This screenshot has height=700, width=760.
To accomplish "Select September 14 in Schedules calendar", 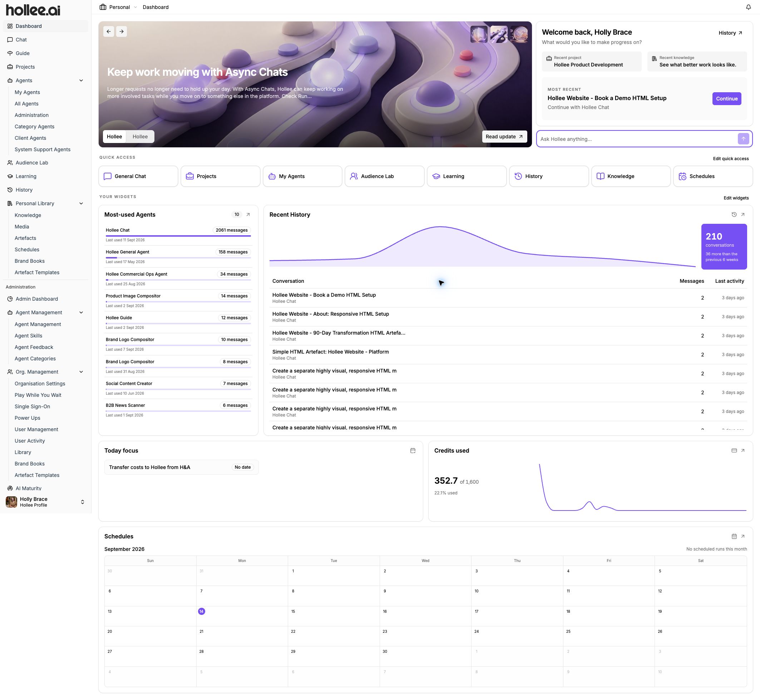I will 202,611.
